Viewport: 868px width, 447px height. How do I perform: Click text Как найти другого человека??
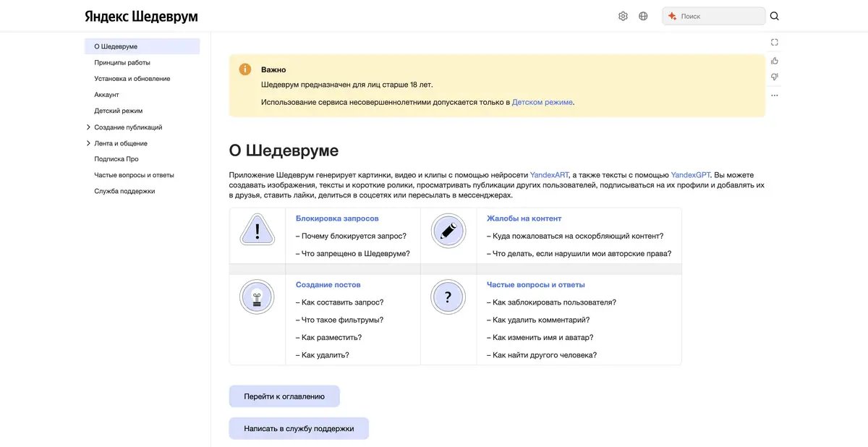click(x=545, y=355)
